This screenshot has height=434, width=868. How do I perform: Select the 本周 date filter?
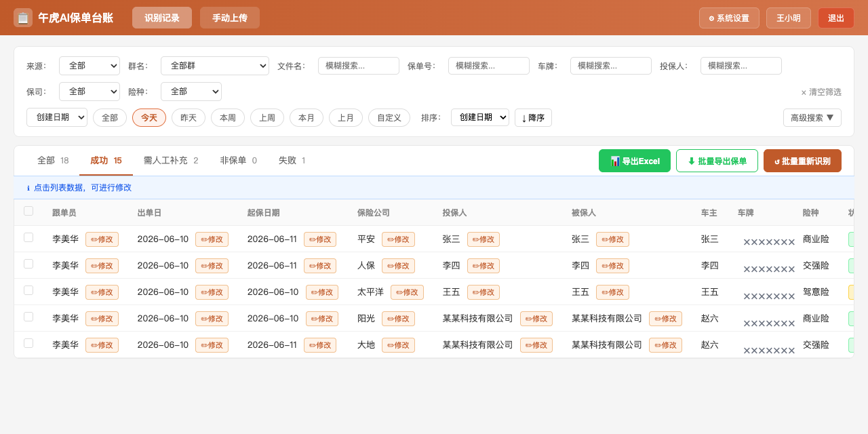tap(228, 118)
